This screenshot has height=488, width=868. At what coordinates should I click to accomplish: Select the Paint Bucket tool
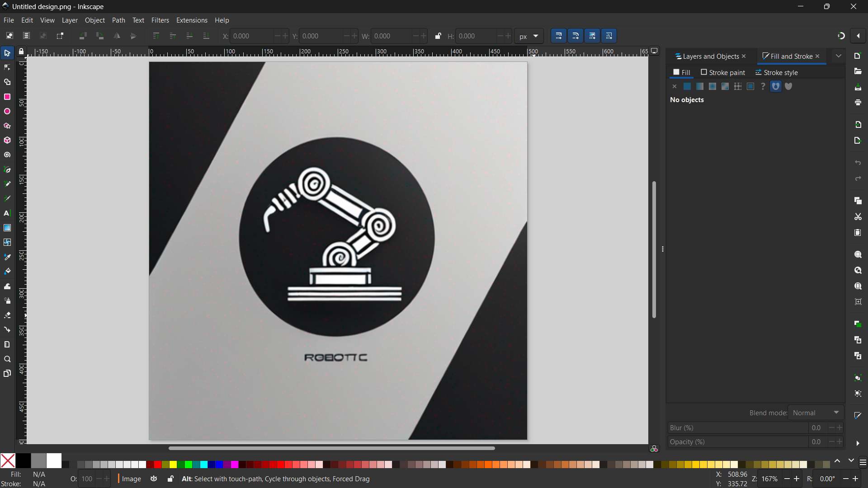coord(7,271)
